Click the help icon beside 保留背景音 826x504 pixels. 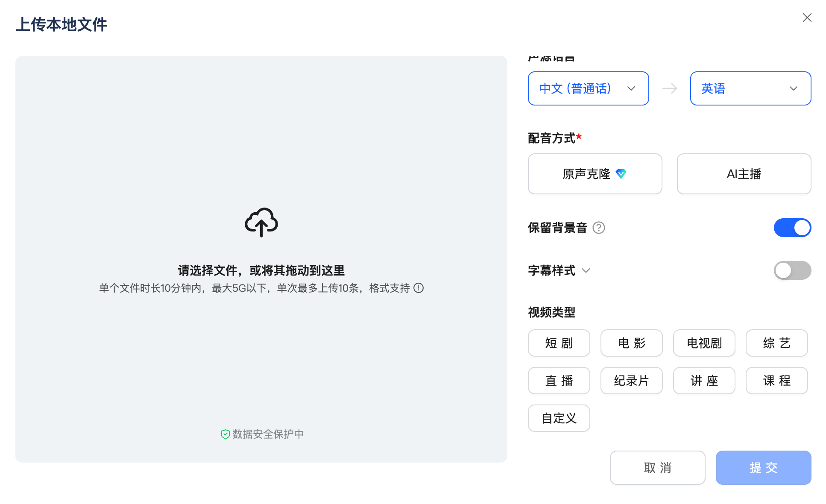pos(599,228)
